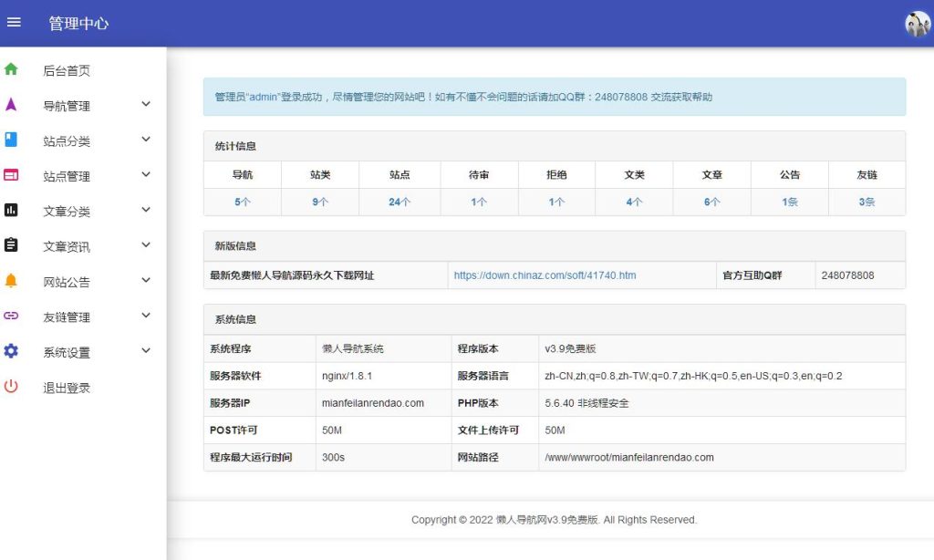Expand the 导航管理 submenu chevron
The width and height of the screenshot is (934, 560).
tap(145, 105)
